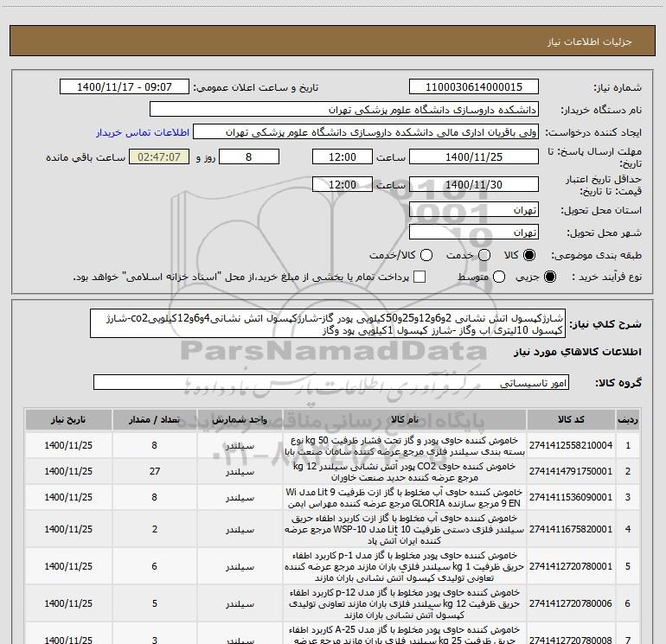Viewport: 666px width, 644px height.
Task: Select the جزیی purchase type radio
Action: 549,277
